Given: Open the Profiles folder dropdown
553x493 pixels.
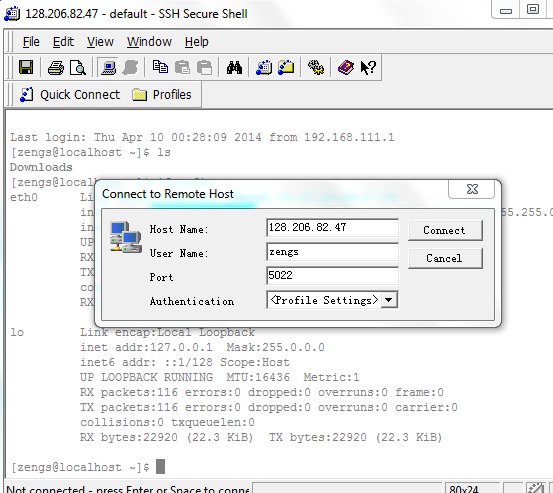Looking at the screenshot, I should [162, 95].
